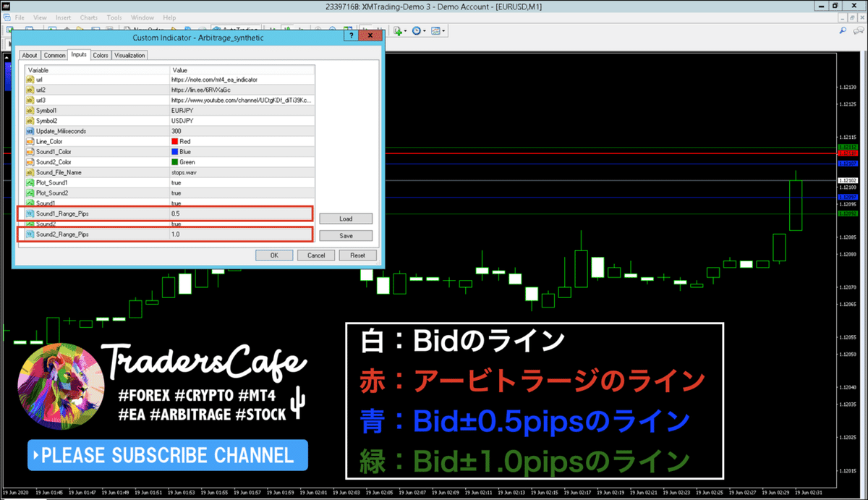Click the string icon beside url variable
Screen dimensions: 868x500
point(30,79)
